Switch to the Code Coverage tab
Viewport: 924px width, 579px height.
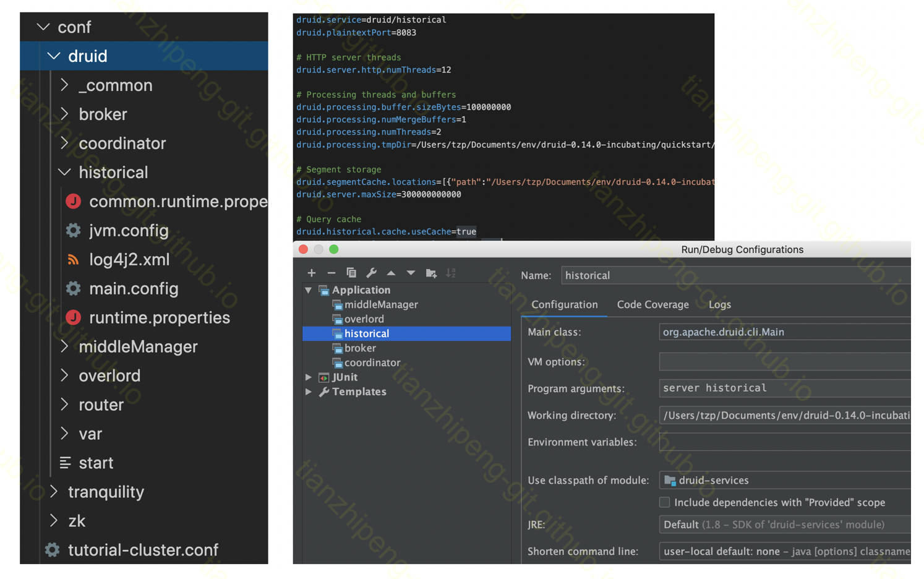(652, 304)
